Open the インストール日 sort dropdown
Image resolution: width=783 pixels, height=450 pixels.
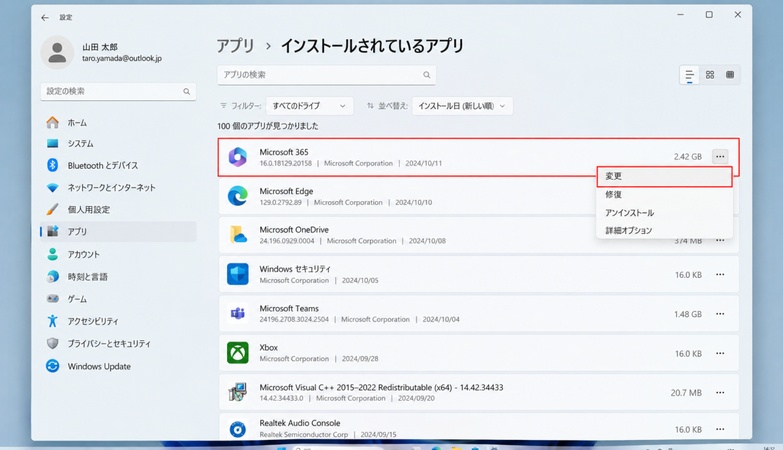(x=462, y=106)
